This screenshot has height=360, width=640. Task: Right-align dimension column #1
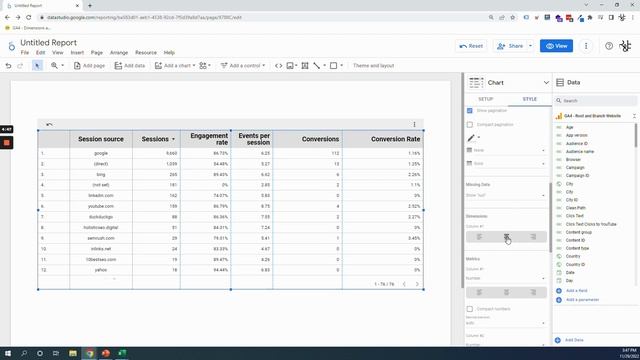(x=533, y=237)
